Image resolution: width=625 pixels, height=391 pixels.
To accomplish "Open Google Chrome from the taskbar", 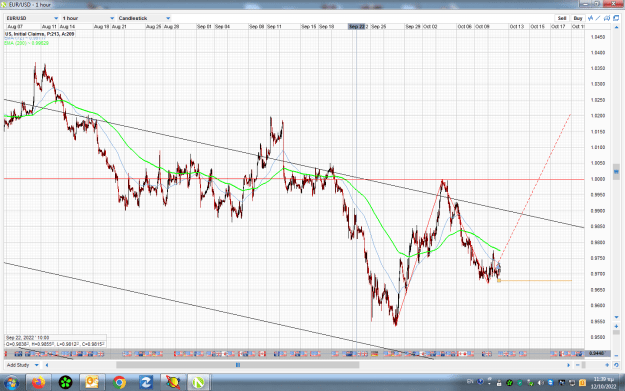I will [119, 383].
